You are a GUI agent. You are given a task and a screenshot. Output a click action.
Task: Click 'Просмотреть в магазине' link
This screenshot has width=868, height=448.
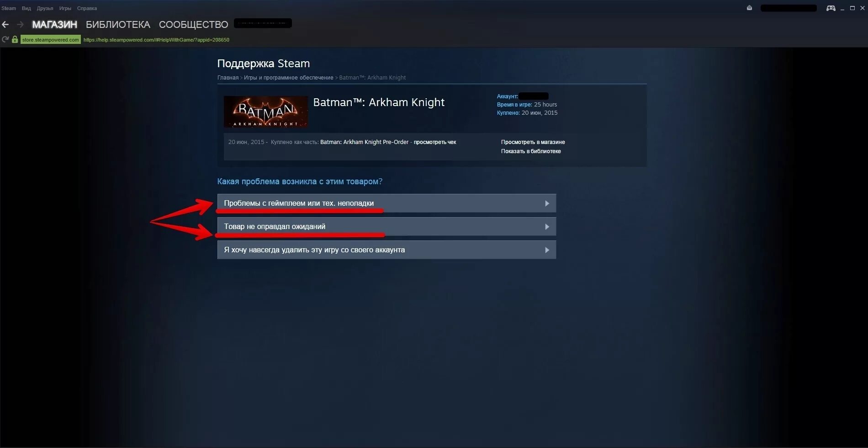pyautogui.click(x=533, y=142)
